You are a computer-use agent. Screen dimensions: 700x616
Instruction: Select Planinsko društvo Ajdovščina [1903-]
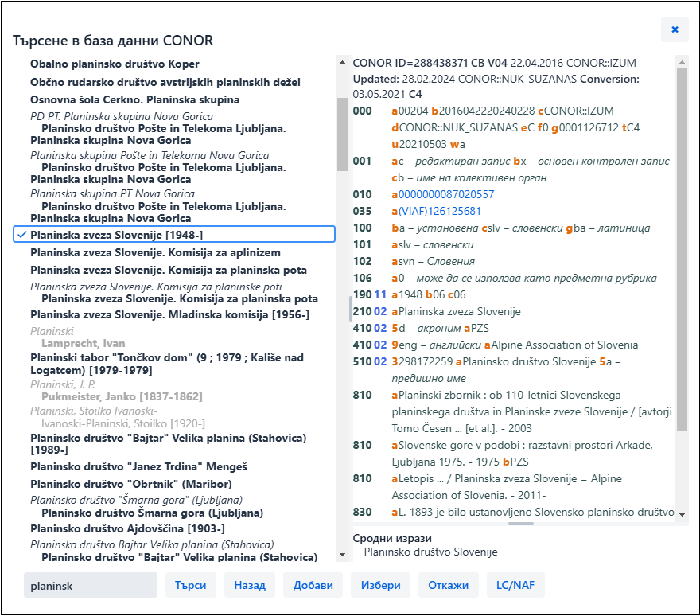click(127, 528)
